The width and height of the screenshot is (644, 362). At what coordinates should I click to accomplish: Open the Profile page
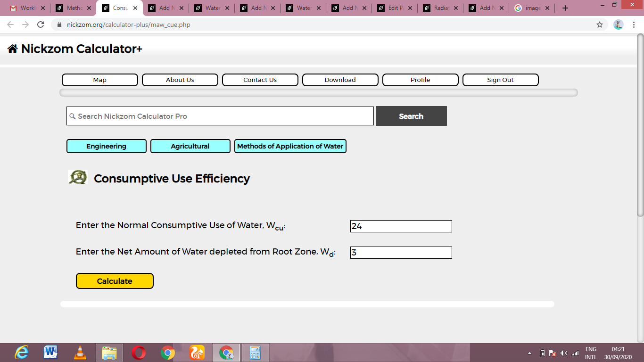pyautogui.click(x=421, y=80)
